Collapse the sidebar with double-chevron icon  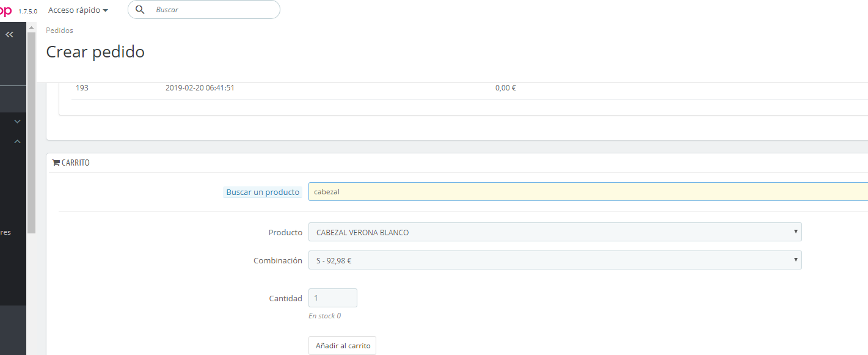coord(9,35)
